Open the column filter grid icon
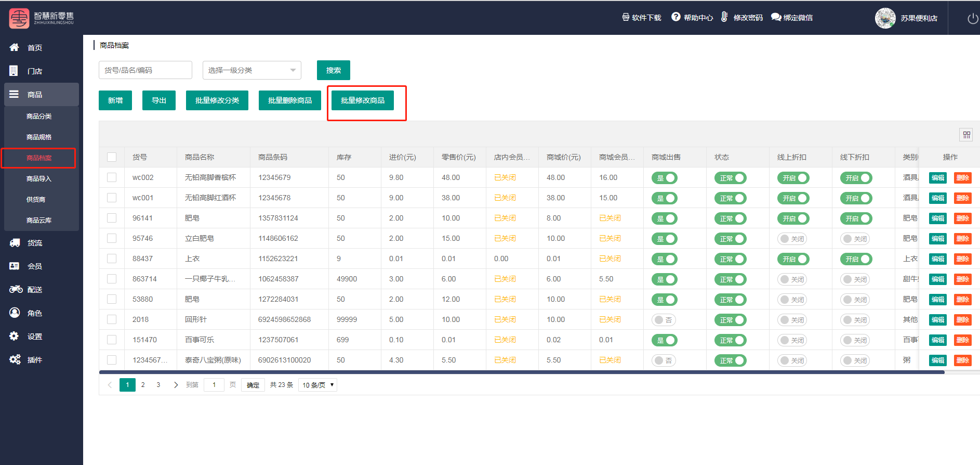 click(x=966, y=135)
